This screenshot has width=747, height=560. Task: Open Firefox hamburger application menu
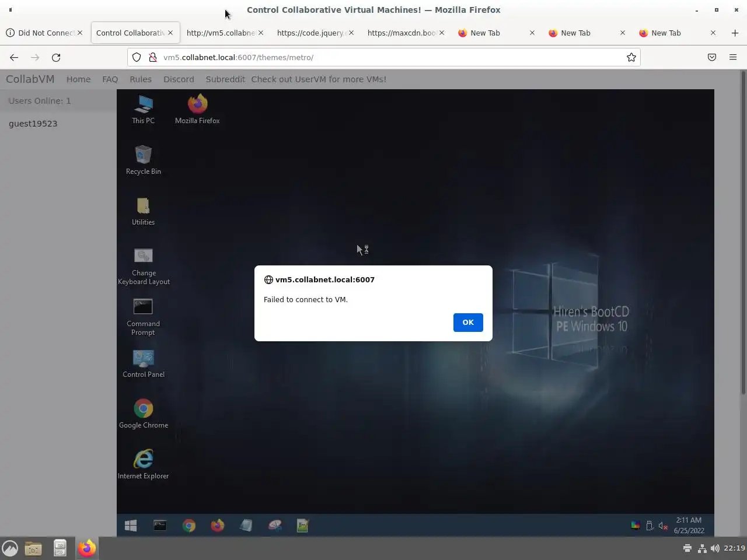click(733, 57)
